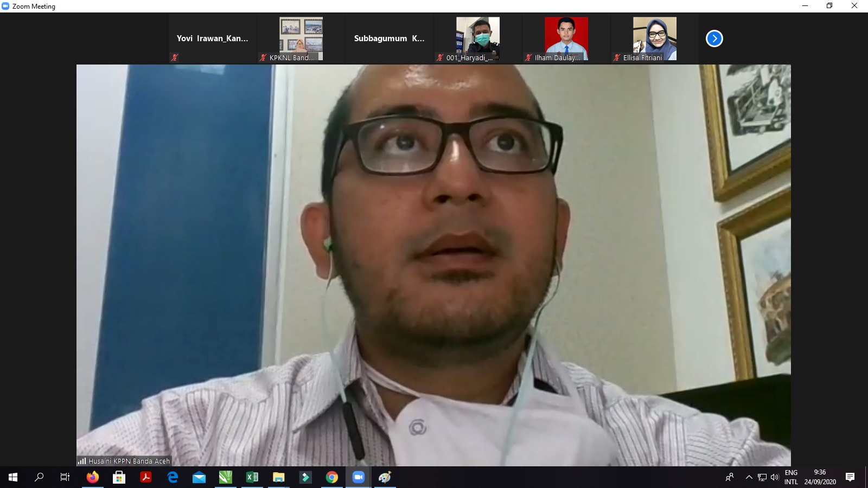Open the volume control in system tray
The image size is (868, 488).
pyautogui.click(x=775, y=477)
